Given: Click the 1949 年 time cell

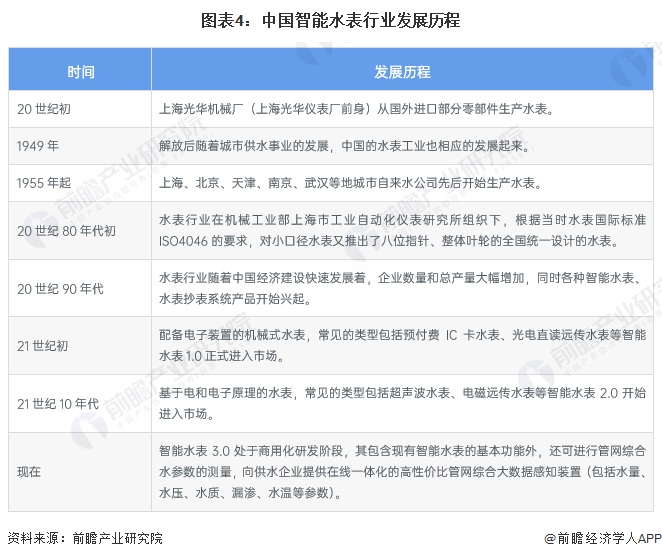Looking at the screenshot, I should pyautogui.click(x=80, y=146).
